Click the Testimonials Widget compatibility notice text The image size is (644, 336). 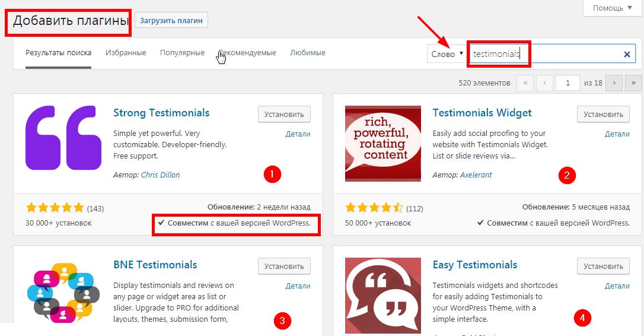(x=553, y=223)
